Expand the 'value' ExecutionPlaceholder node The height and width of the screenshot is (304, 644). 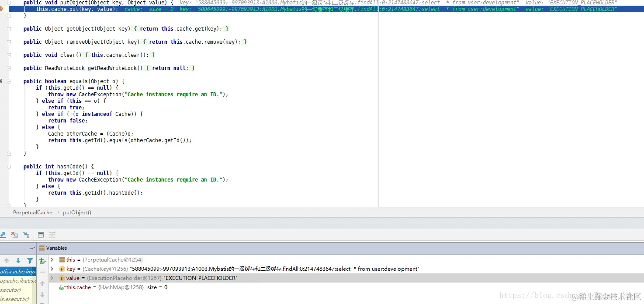(x=52, y=278)
